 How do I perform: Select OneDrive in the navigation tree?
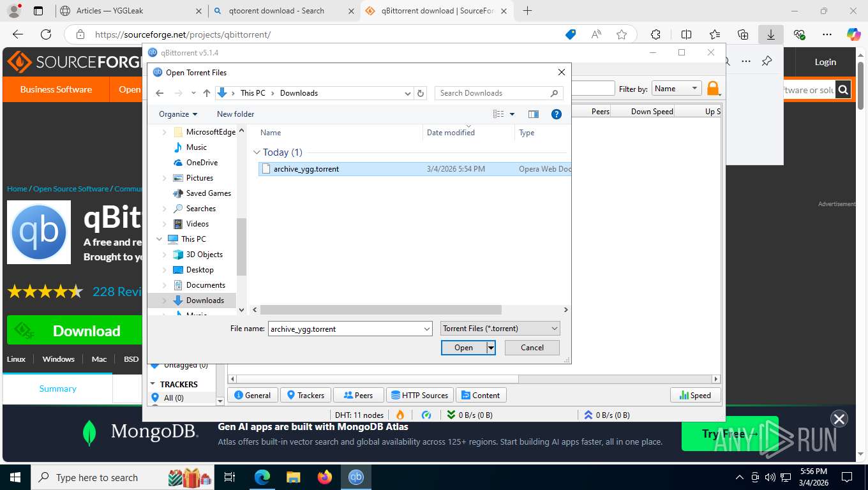pos(202,163)
